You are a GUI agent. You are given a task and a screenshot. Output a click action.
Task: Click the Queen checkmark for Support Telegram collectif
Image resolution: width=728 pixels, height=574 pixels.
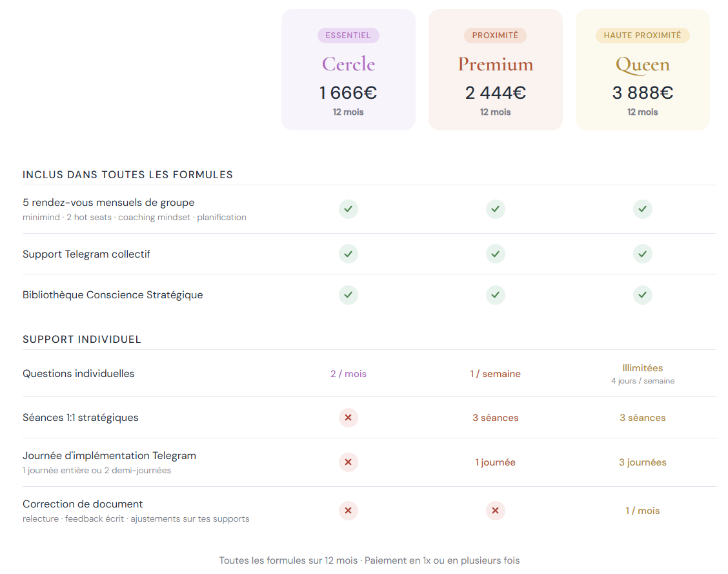click(643, 254)
